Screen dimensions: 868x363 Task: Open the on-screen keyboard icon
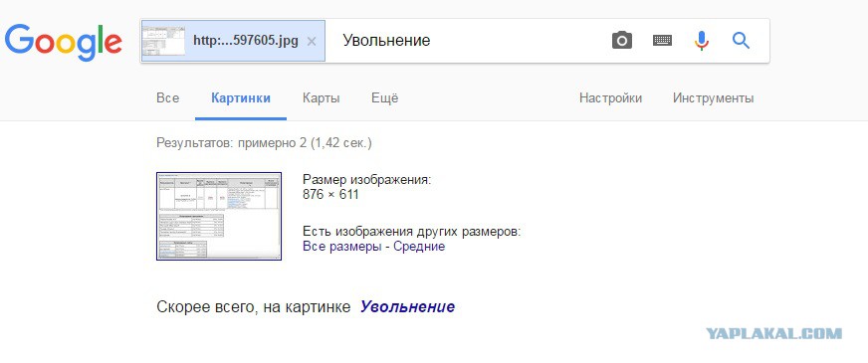(x=662, y=41)
